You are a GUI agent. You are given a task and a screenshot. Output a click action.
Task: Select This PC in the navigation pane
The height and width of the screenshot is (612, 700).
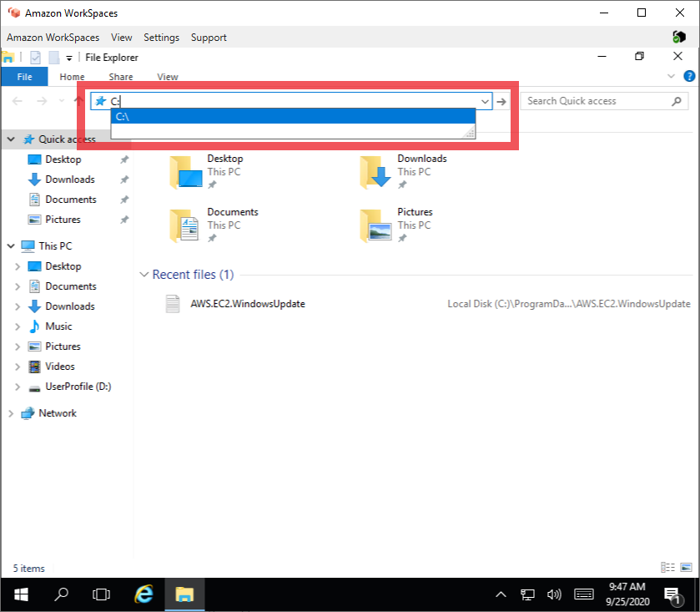point(55,246)
